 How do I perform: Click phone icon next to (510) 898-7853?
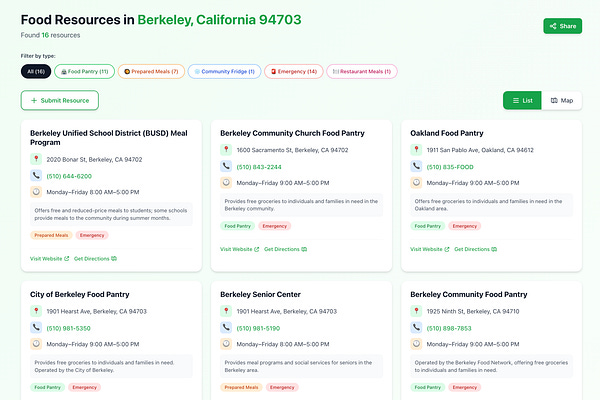(416, 328)
